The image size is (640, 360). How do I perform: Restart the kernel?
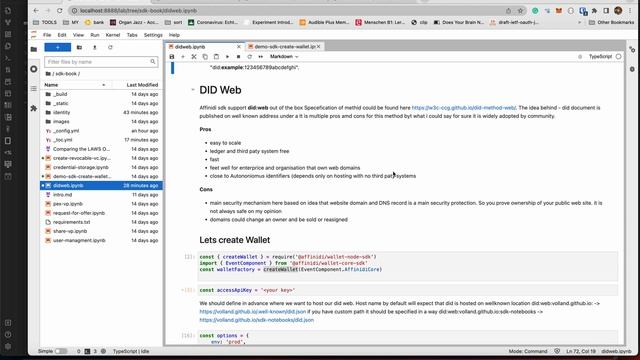(x=249, y=57)
